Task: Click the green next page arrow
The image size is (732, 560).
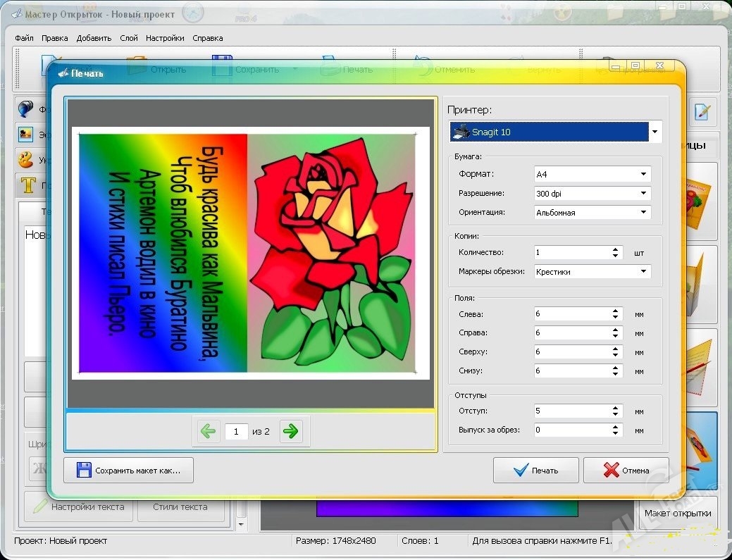Action: [290, 431]
